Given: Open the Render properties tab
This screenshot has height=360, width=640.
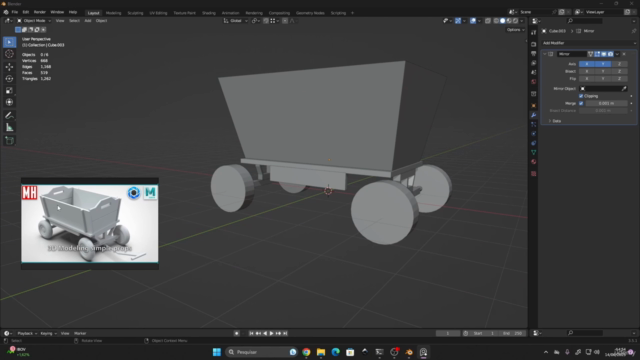Looking at the screenshot, I should click(533, 44).
